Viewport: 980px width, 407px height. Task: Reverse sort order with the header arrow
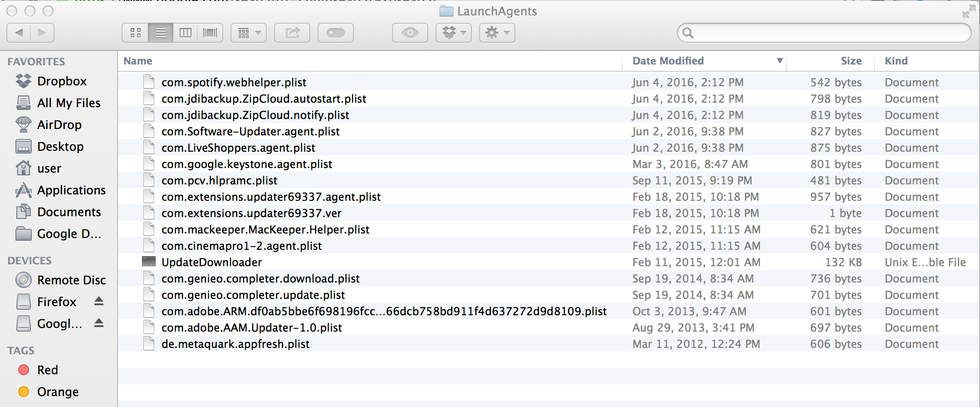[779, 61]
